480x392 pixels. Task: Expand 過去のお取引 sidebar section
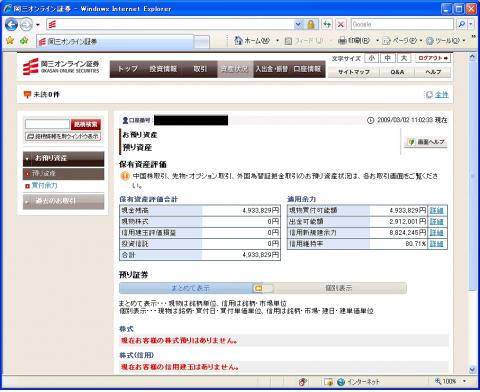[63, 201]
